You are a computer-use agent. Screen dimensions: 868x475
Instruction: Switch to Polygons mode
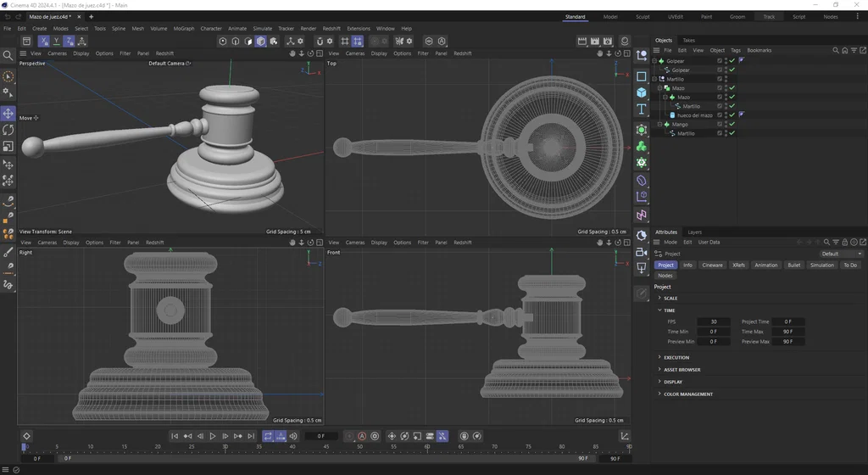coord(248,41)
